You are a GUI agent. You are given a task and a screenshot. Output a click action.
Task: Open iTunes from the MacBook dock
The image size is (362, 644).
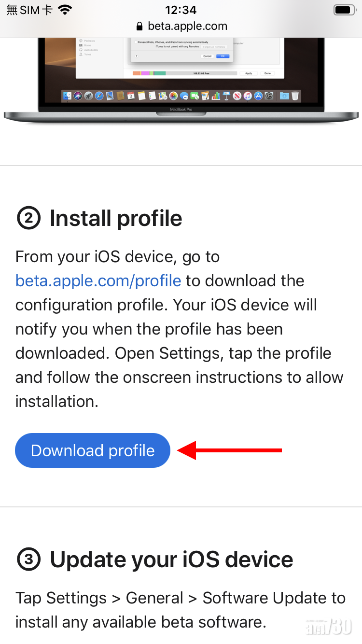(248, 96)
